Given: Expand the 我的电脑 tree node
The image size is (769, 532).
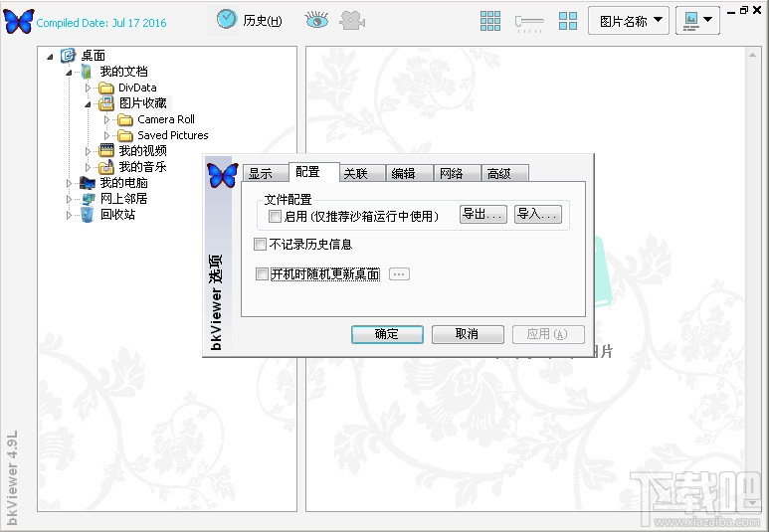Looking at the screenshot, I should 69,183.
